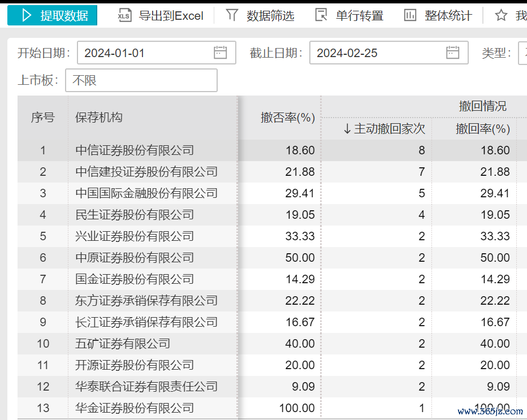Click row number 6 in 序号 column
Screen dimensions: 527x420
tap(43, 258)
